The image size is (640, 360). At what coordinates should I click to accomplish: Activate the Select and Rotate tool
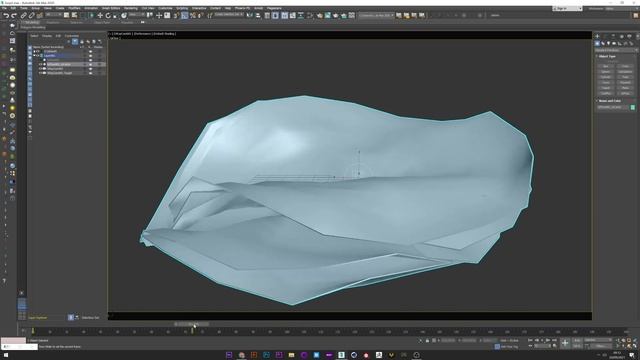pyautogui.click(x=108, y=16)
